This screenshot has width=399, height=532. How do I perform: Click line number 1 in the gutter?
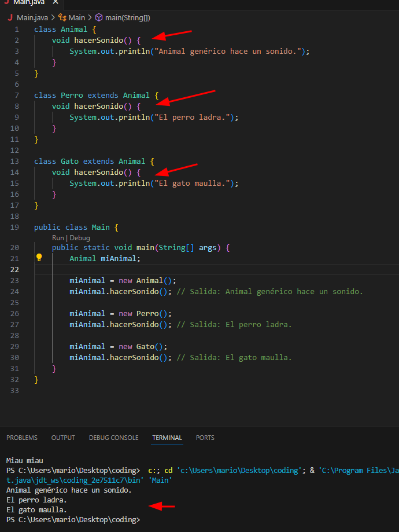pyautogui.click(x=17, y=30)
